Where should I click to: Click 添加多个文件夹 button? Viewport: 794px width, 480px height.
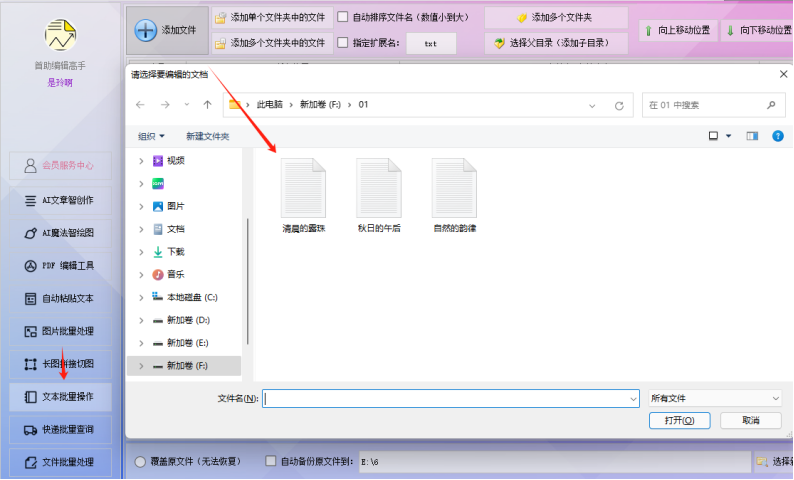(x=556, y=18)
